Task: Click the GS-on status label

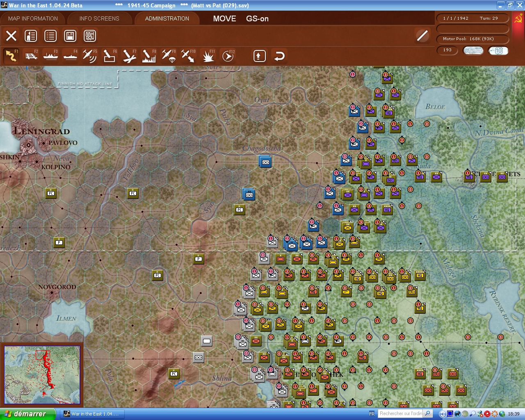Action: pyautogui.click(x=257, y=18)
